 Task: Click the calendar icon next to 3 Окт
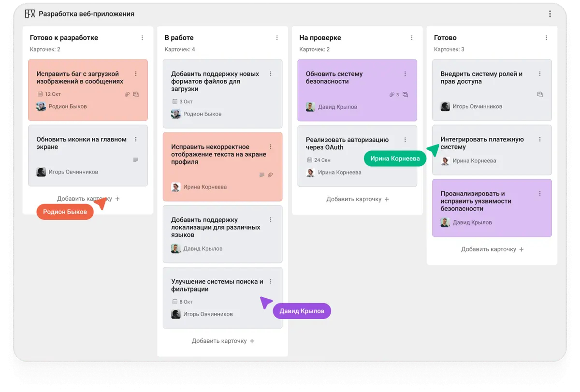coord(175,102)
